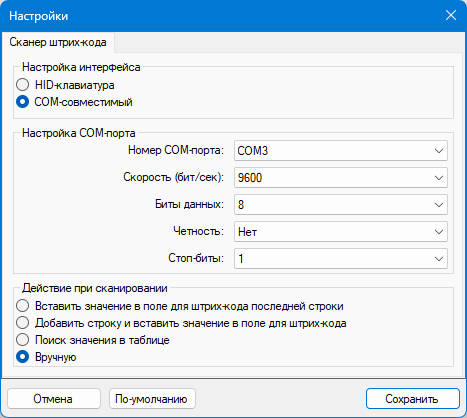Click the Биты данных label

coord(189,204)
